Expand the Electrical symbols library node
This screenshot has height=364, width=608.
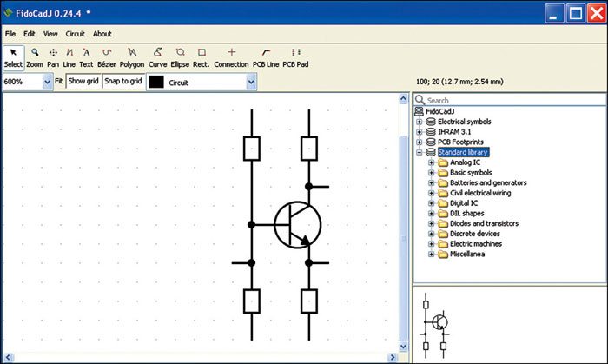click(420, 122)
